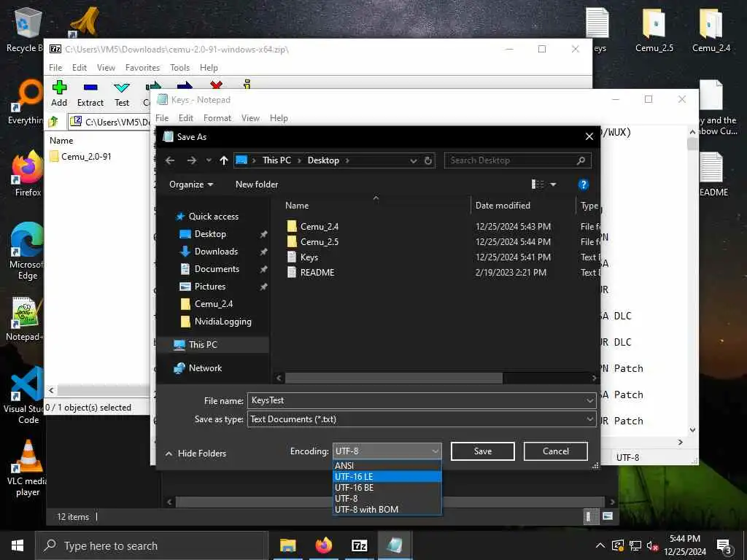The image size is (747, 560).
Task: Change view layout icon in Save As
Action: [x=538, y=184]
